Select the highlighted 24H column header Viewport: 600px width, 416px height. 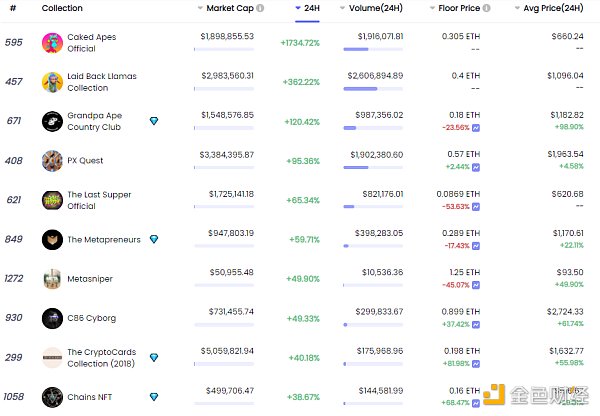(312, 8)
